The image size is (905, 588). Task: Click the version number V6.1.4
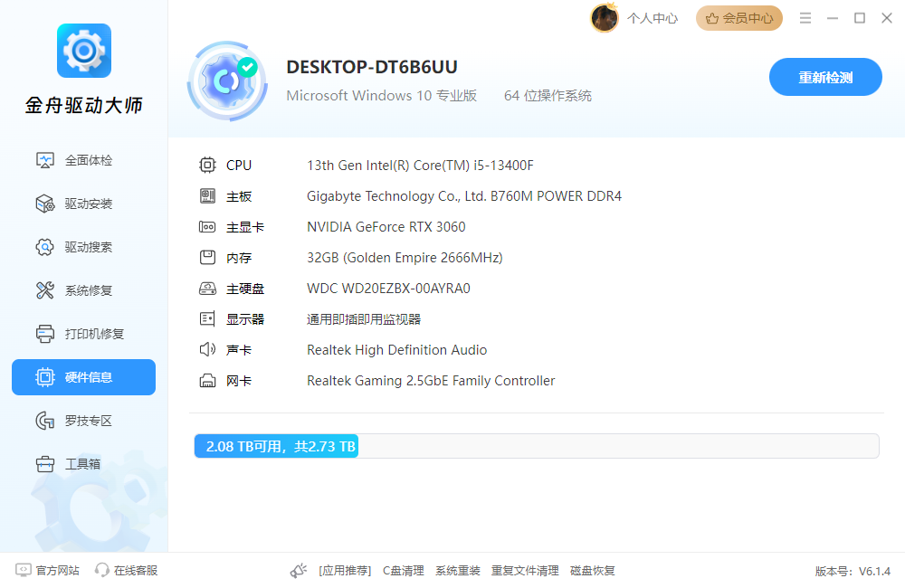click(874, 572)
